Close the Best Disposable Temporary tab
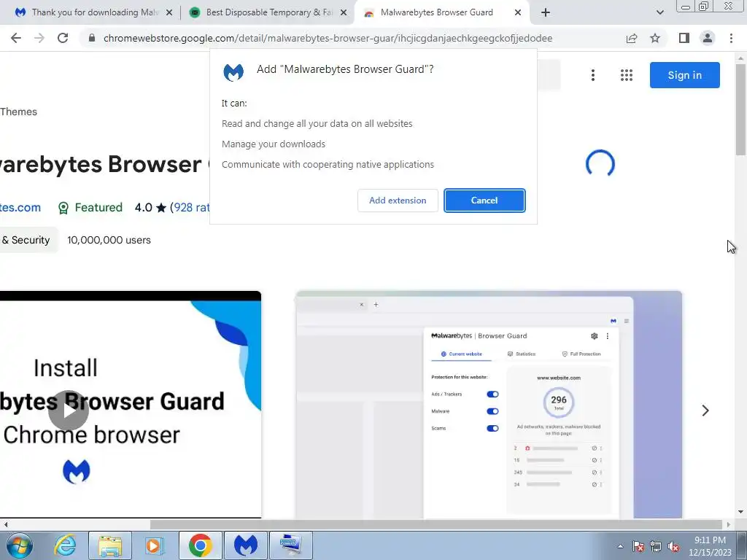Viewport: 747px width, 560px height. click(x=344, y=13)
